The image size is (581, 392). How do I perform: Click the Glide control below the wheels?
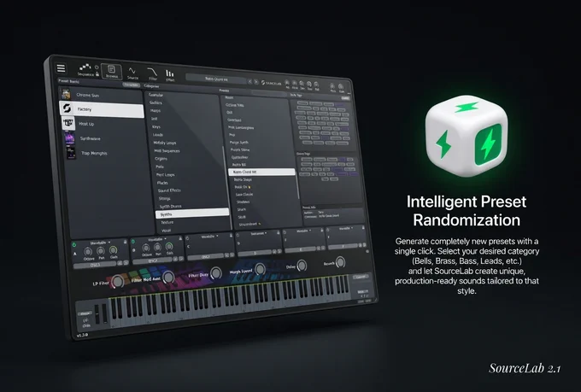(86, 322)
